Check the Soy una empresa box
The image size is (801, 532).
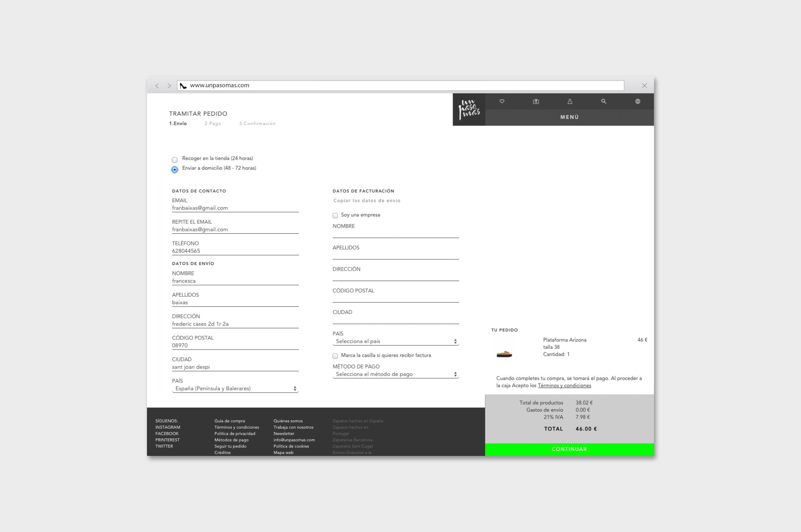pos(335,215)
